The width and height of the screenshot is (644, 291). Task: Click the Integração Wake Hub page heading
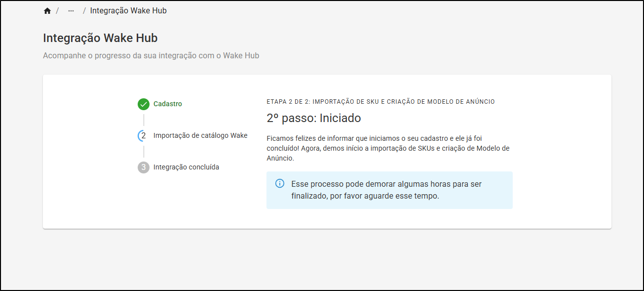tap(100, 38)
